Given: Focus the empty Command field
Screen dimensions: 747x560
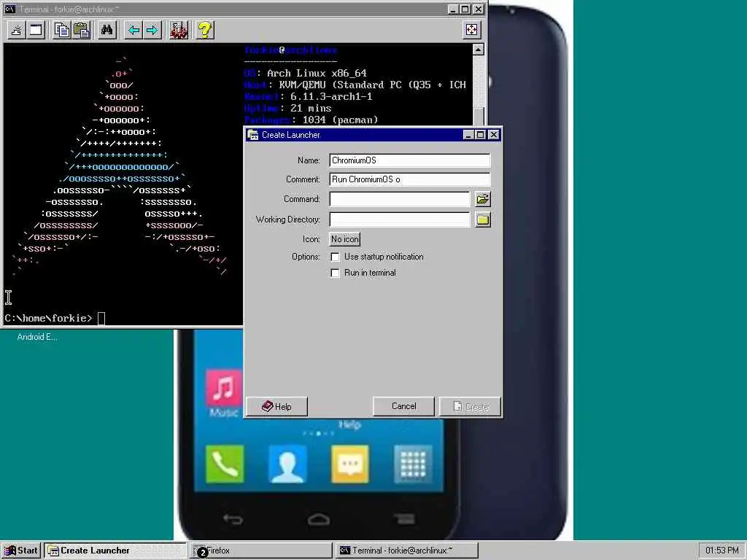Looking at the screenshot, I should (400, 199).
